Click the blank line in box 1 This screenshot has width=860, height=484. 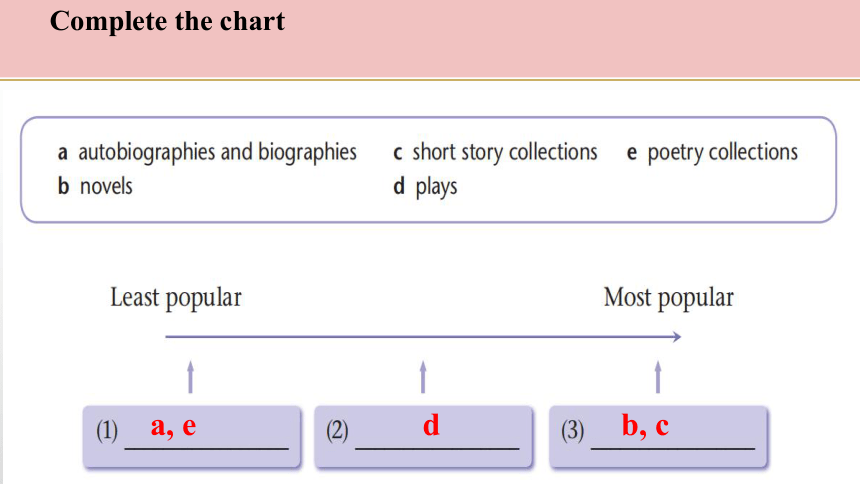(207, 449)
